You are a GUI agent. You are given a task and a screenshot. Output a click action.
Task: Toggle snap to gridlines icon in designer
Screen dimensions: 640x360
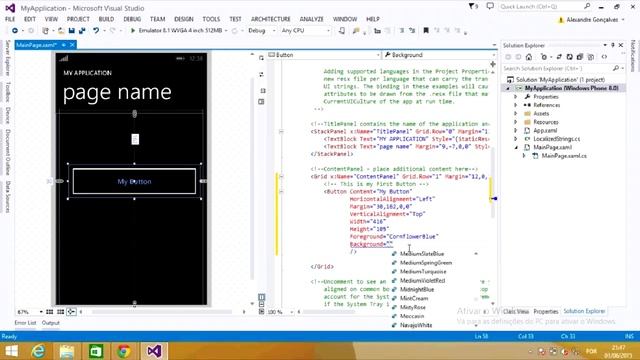pos(60,312)
